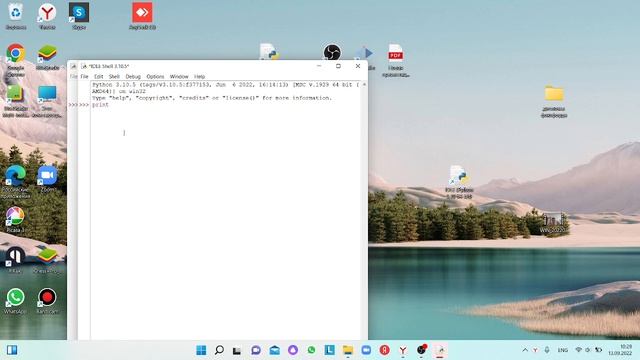Open taskbar Search
Screen dimensions: 640x360
219,350
